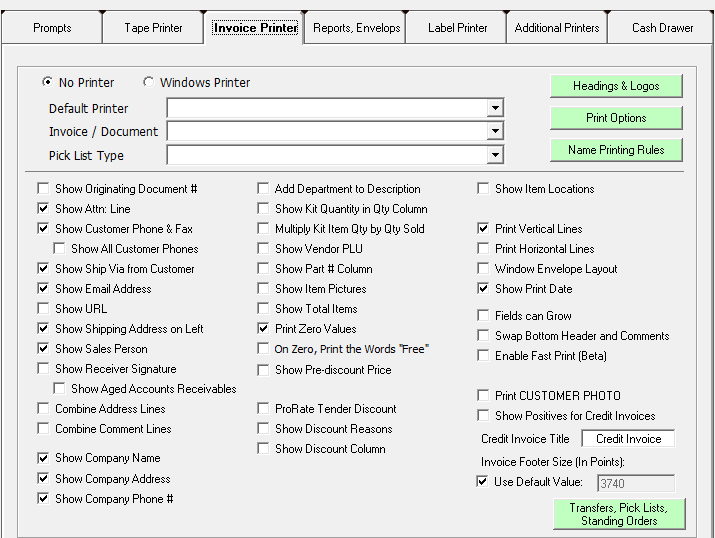Enable ProRate Tender Discount
This screenshot has width=715, height=538.
point(263,409)
